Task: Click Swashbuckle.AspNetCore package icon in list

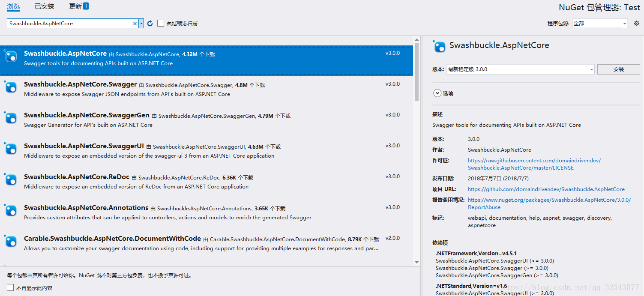Action: tap(11, 56)
